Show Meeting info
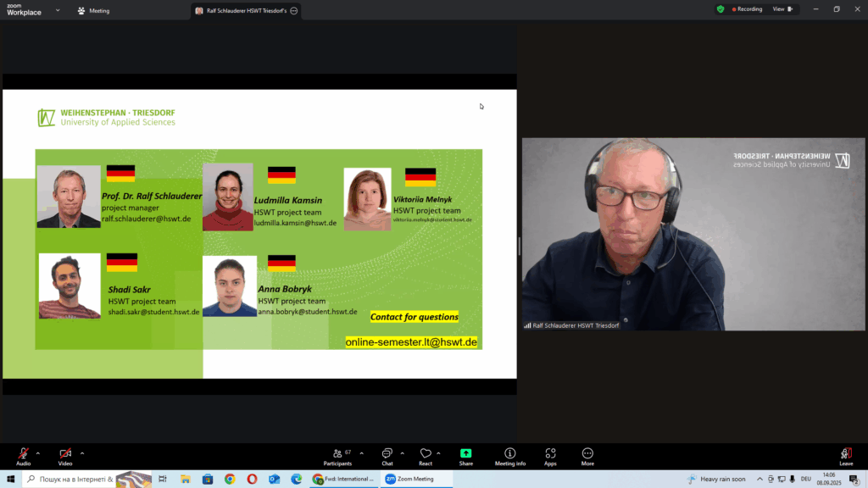 click(509, 457)
